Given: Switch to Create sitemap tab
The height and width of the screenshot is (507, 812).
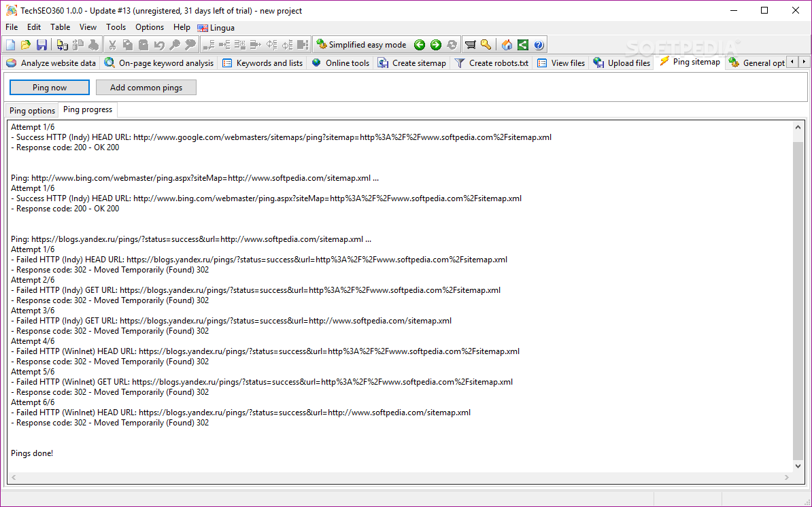Looking at the screenshot, I should tap(411, 63).
